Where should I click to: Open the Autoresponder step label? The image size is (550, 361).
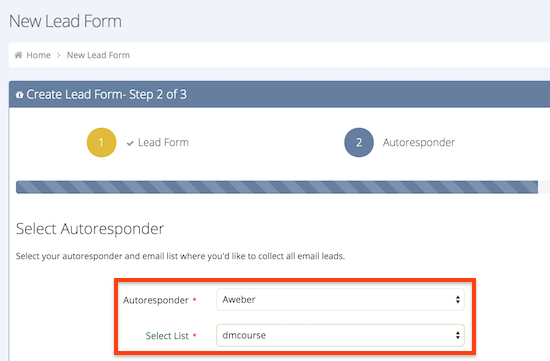tap(419, 142)
